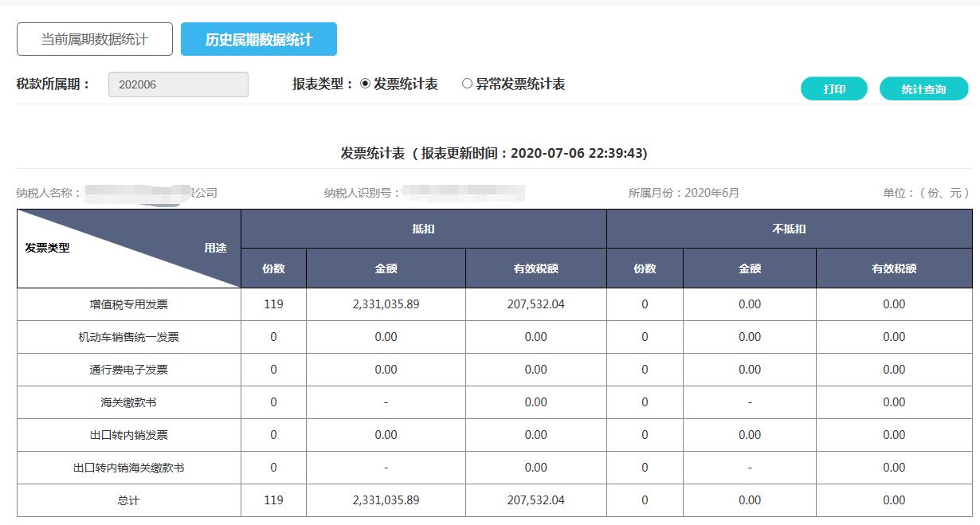The image size is (980, 525).
Task: Click the 统计查询 button
Action: click(923, 88)
